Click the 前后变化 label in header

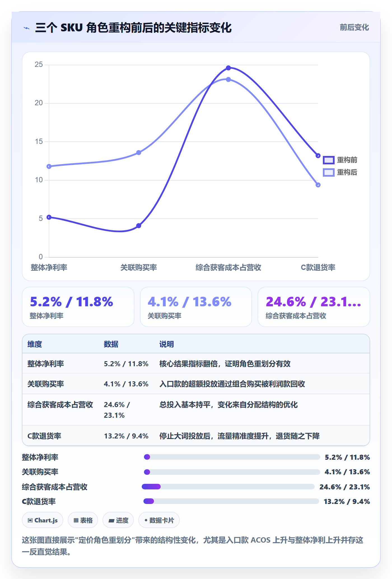[x=354, y=27]
